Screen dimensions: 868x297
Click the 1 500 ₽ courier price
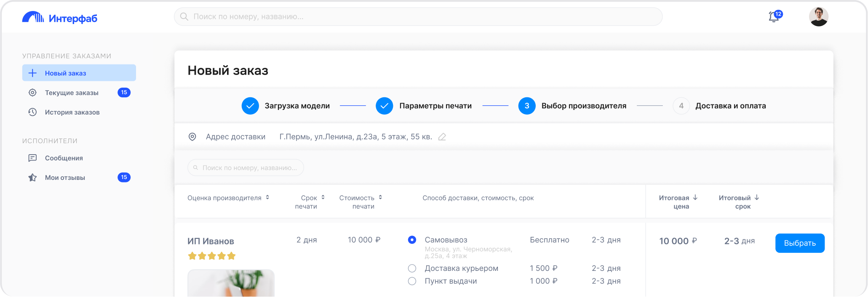[544, 268]
